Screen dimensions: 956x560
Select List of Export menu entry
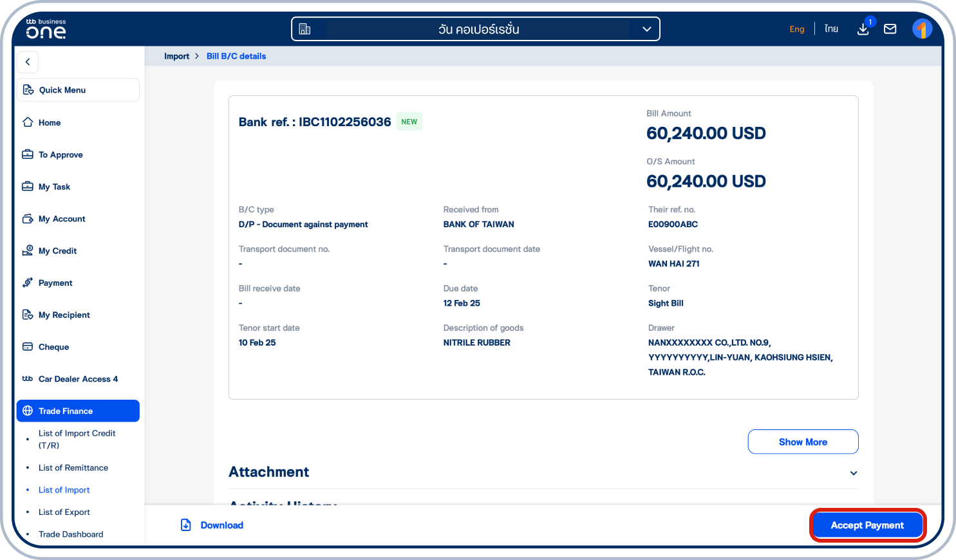[64, 512]
